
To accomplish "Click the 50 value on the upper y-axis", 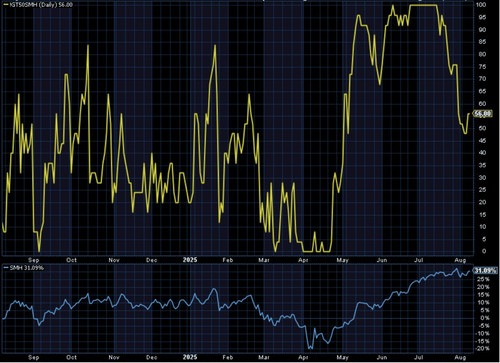I will point(482,128).
